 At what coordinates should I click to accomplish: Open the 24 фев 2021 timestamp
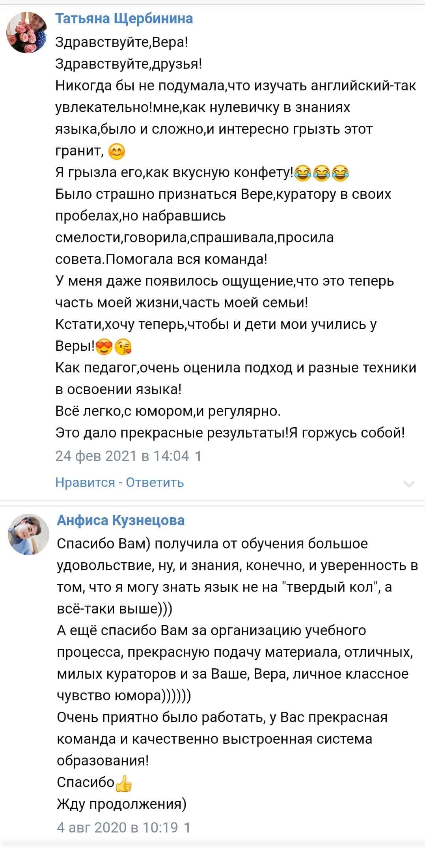(122, 456)
